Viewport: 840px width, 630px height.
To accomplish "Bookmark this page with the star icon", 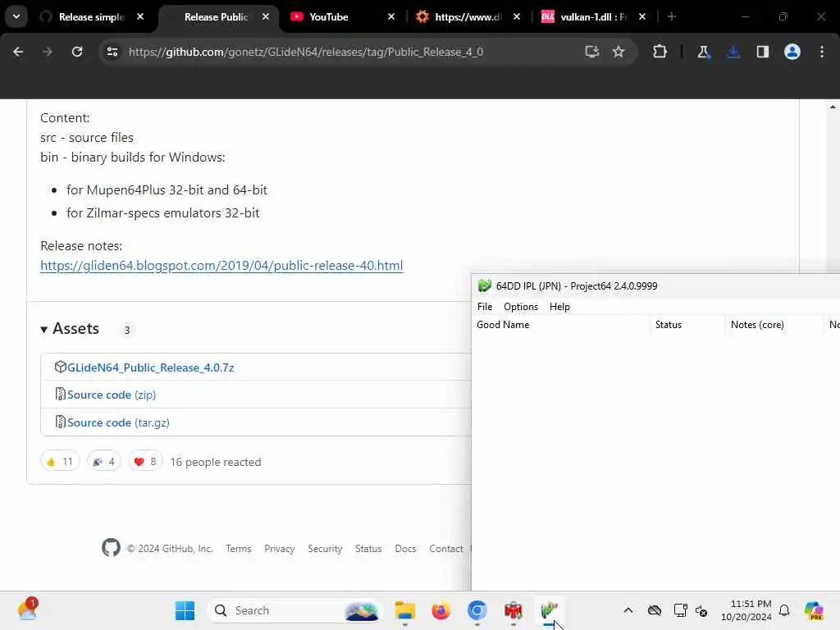I will click(619, 52).
